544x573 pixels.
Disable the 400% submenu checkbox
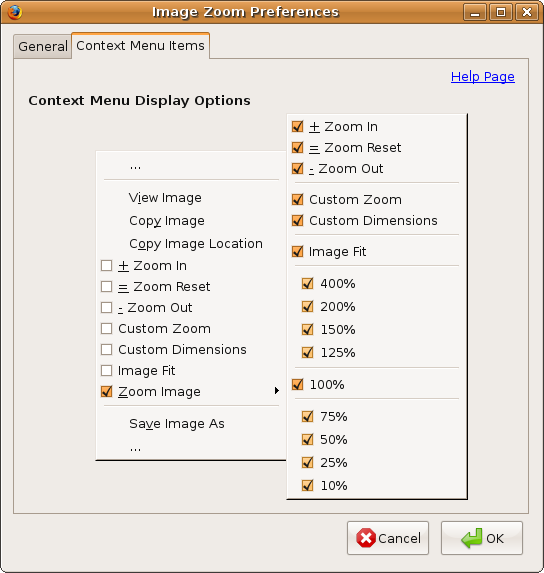[x=308, y=284]
